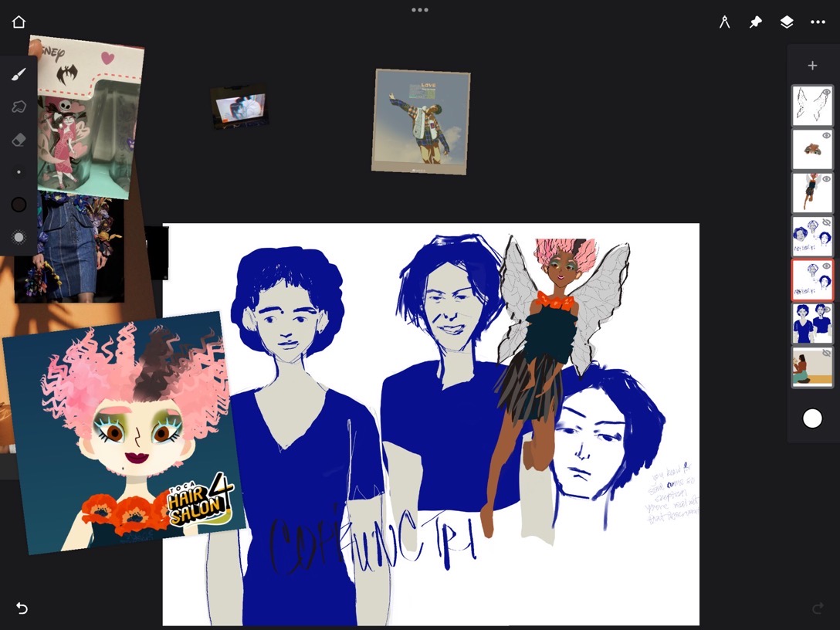The width and height of the screenshot is (840, 630).
Task: Undo the last stroke
Action: [x=22, y=608]
